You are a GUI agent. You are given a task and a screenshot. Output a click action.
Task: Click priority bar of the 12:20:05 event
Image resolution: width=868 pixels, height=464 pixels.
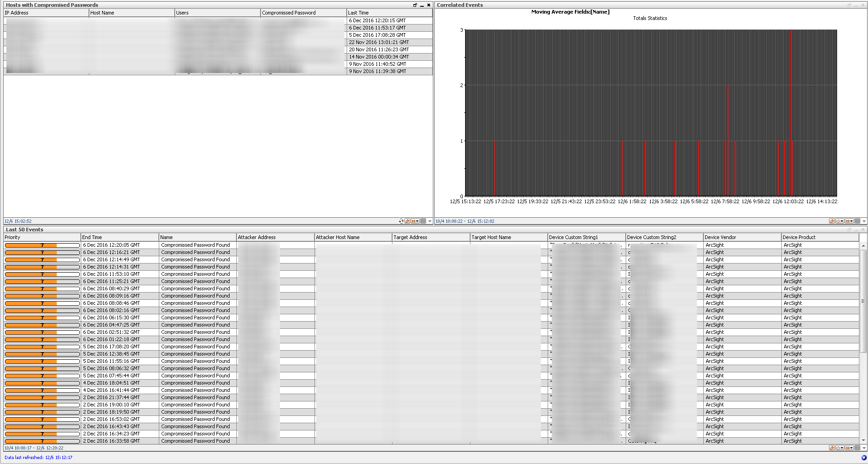coord(42,245)
